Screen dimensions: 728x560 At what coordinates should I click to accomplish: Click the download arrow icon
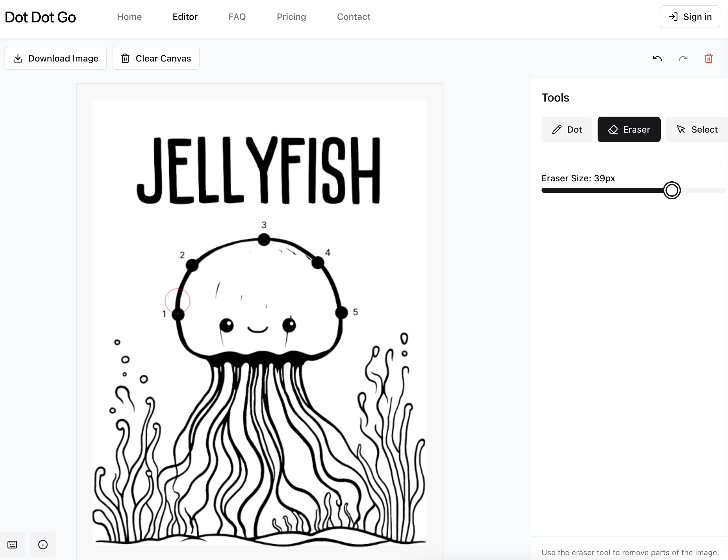pos(18,58)
